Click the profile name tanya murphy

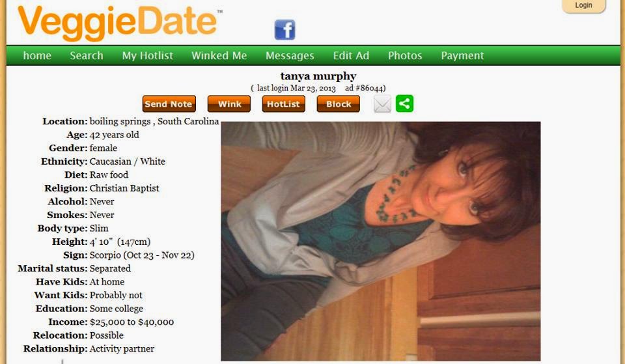point(318,76)
